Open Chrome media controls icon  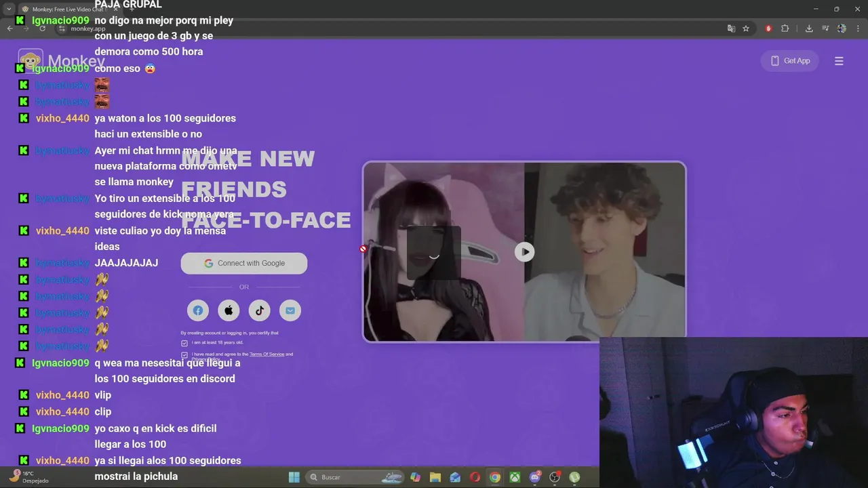(x=825, y=28)
